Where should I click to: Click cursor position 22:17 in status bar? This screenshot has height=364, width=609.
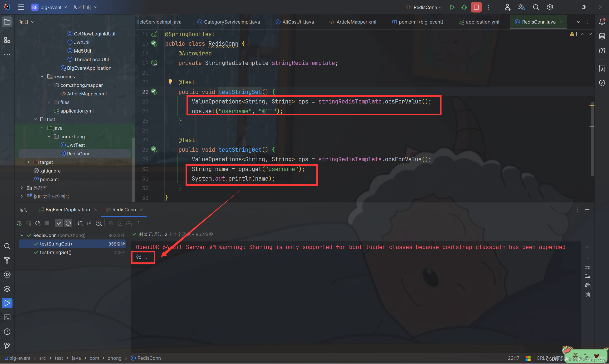click(513, 358)
